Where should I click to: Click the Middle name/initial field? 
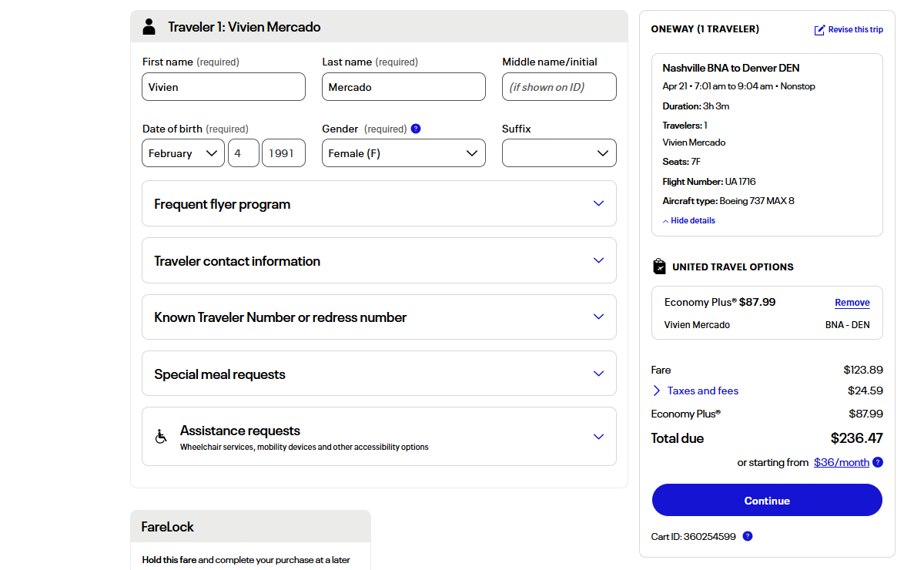[x=559, y=87]
